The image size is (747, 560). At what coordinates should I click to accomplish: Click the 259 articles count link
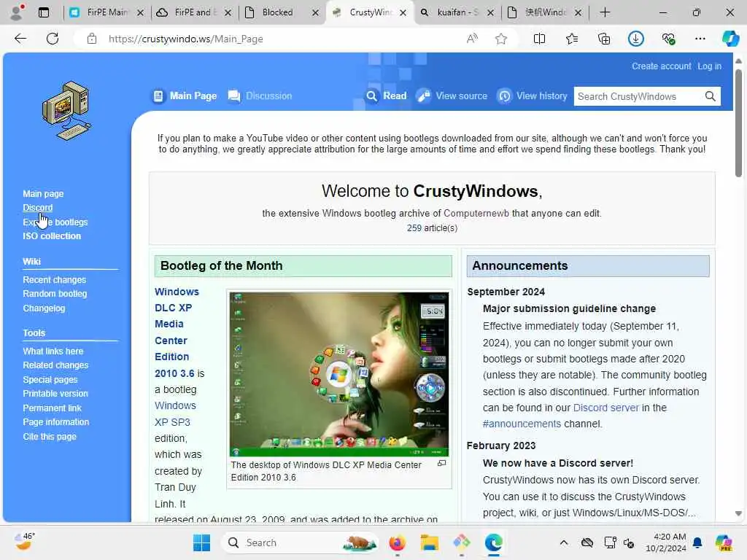coord(414,228)
